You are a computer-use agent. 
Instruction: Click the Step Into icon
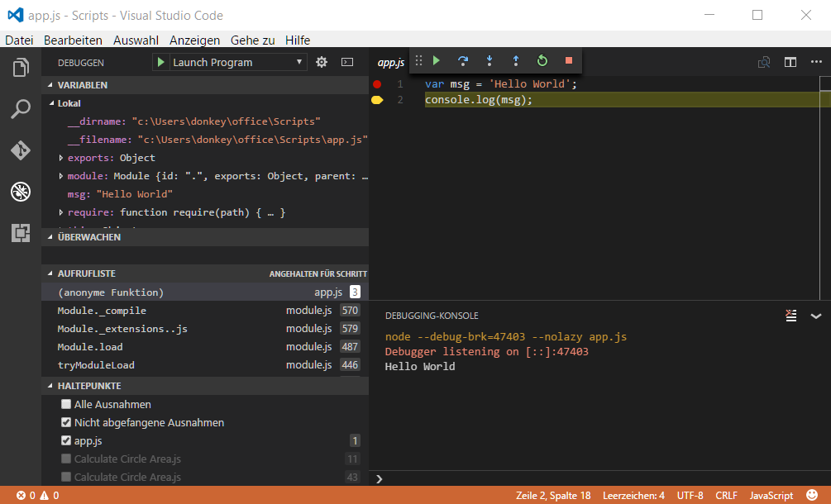pos(489,60)
